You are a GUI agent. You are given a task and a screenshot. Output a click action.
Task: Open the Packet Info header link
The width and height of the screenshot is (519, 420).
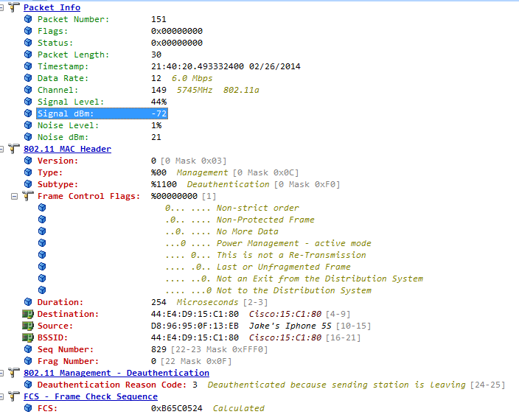pyautogui.click(x=52, y=7)
